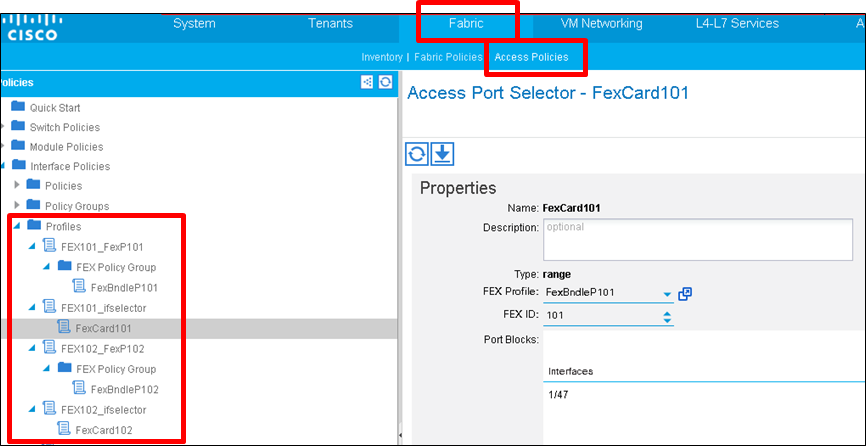Select FexCard101 tree item
The height and width of the screenshot is (446, 866).
point(103,329)
